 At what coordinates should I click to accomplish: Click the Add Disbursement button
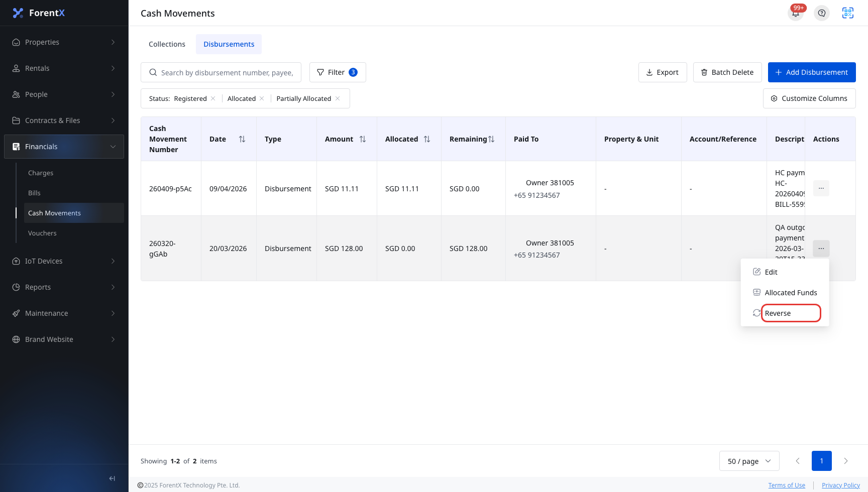click(812, 72)
